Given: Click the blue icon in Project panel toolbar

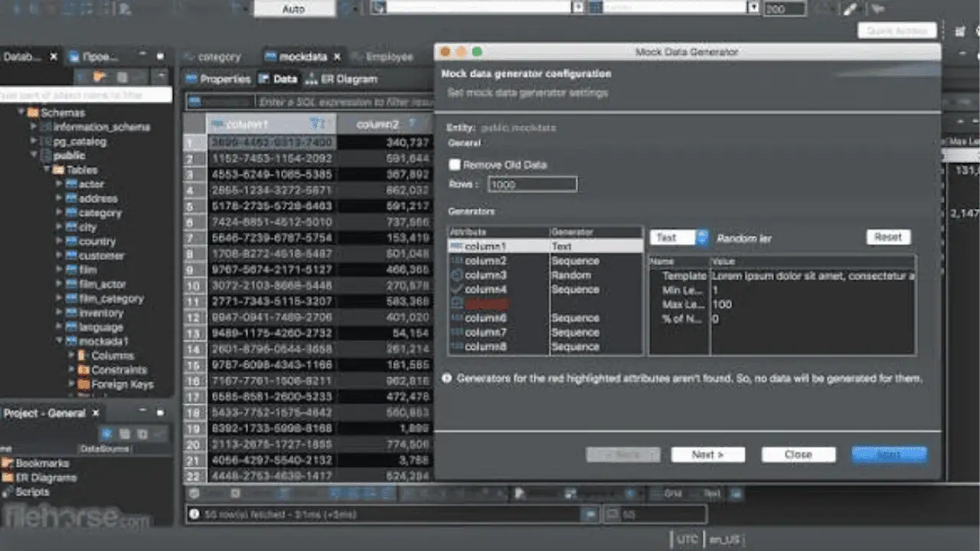Looking at the screenshot, I should [x=107, y=434].
